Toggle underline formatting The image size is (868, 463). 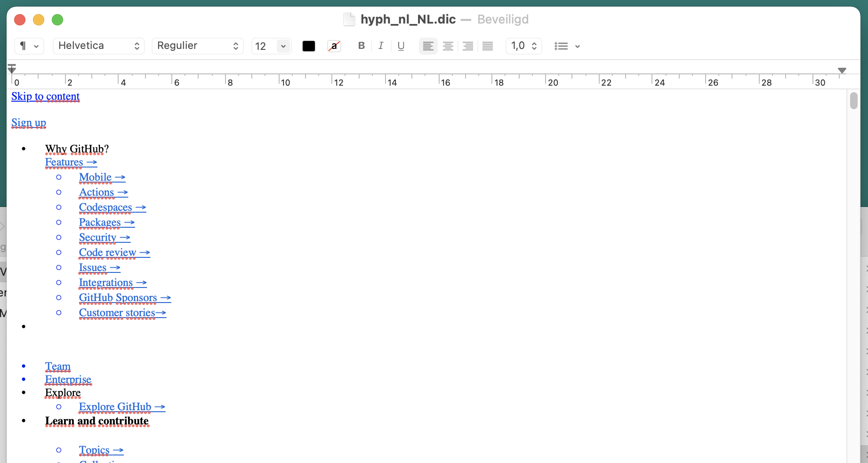tap(401, 46)
